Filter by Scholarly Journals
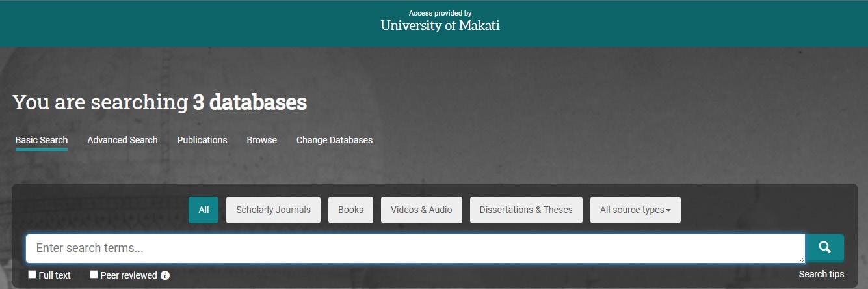The height and width of the screenshot is (289, 868). 273,210
